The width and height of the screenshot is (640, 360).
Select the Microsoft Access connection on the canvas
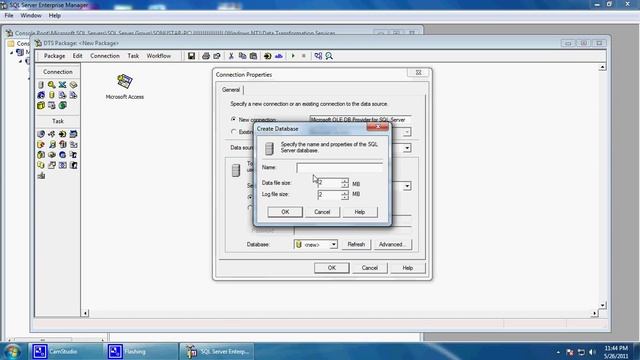124,87
